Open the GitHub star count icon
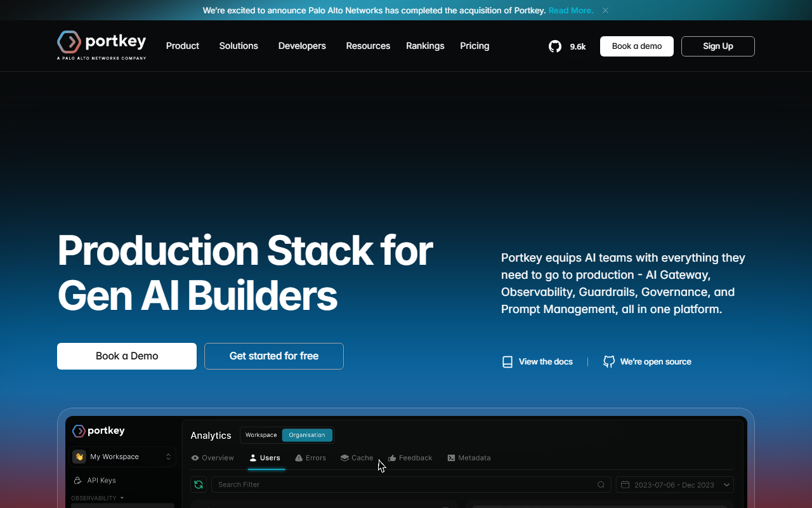812x508 pixels. [555, 46]
